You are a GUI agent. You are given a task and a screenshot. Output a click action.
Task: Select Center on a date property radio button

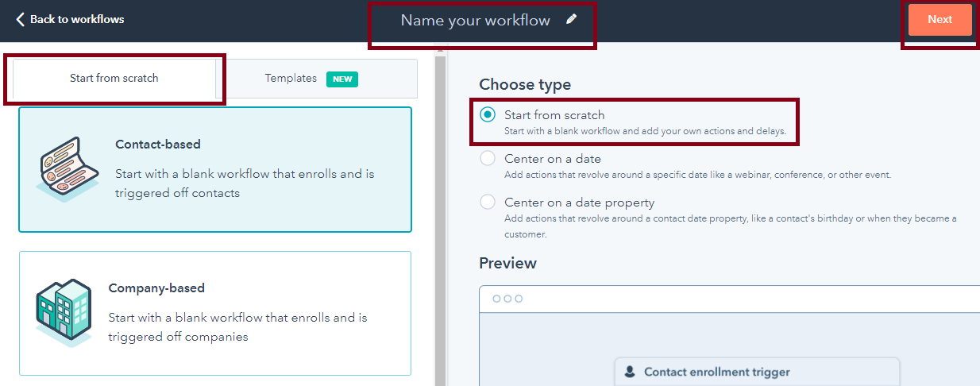(488, 203)
